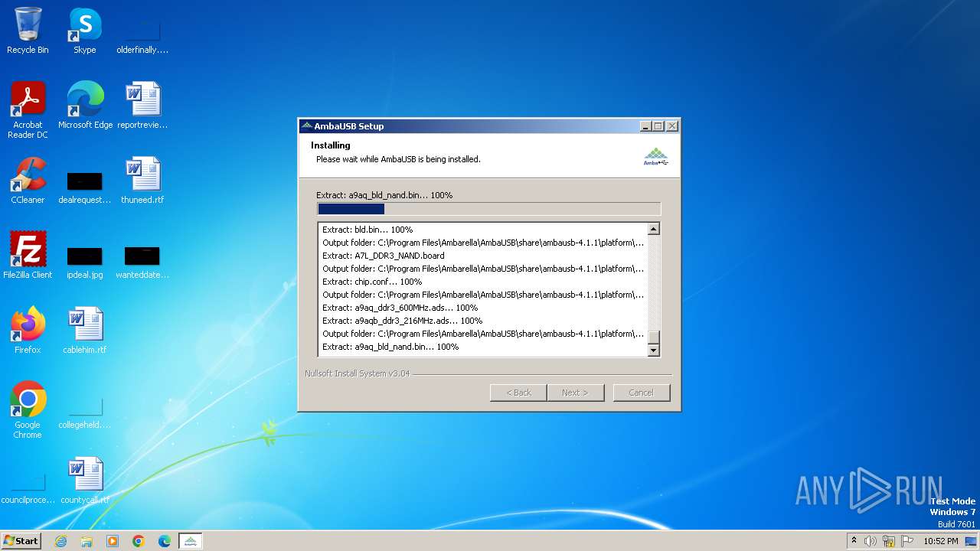Open the volume speaker tray icon
This screenshot has height=551, width=980.
pos(871,541)
